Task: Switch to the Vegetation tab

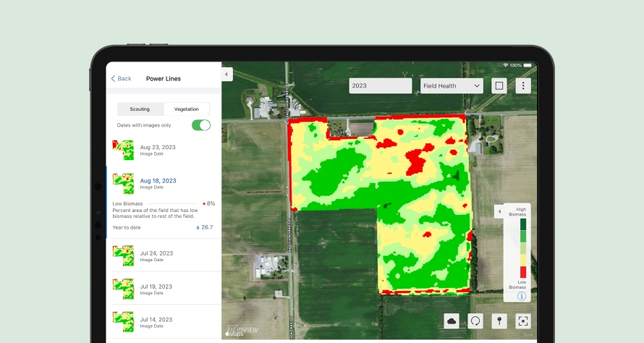Action: point(187,109)
